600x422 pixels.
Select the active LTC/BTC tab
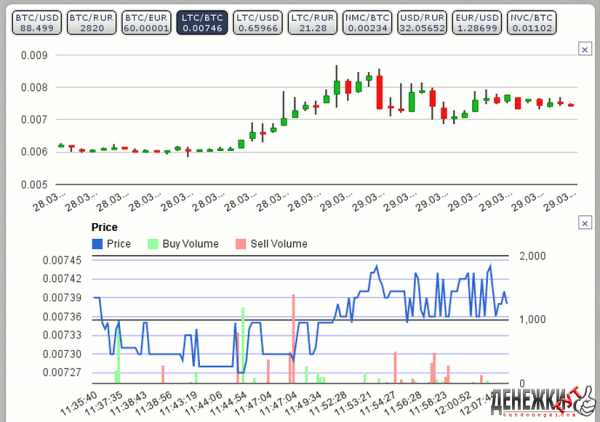[202, 22]
